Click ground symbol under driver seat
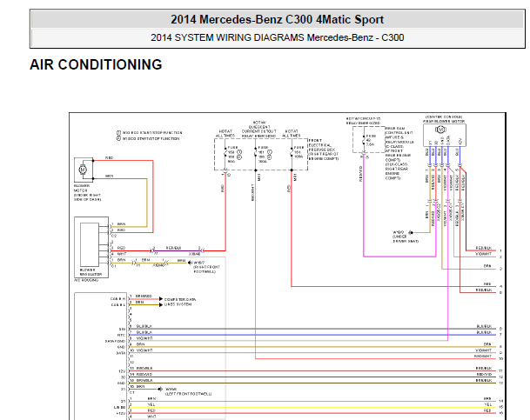Viewport: 530px width, 420px height. coord(411,233)
